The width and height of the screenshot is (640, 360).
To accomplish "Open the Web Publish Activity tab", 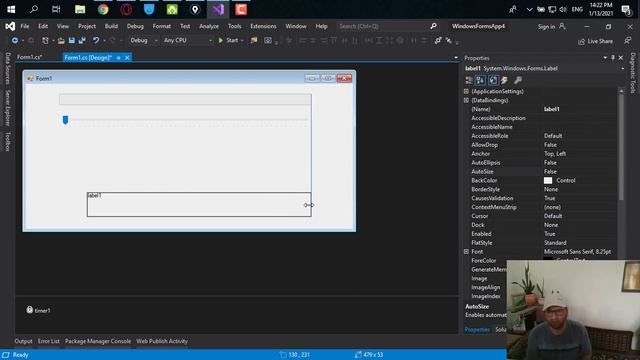I will click(162, 341).
